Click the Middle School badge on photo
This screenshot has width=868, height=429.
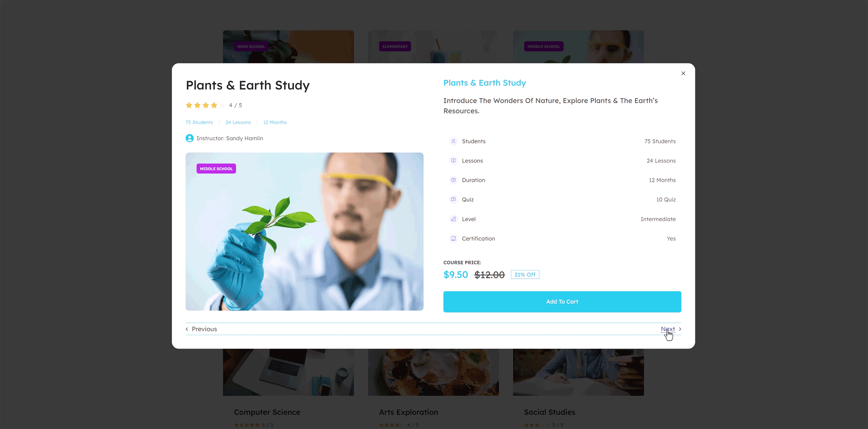[216, 169]
